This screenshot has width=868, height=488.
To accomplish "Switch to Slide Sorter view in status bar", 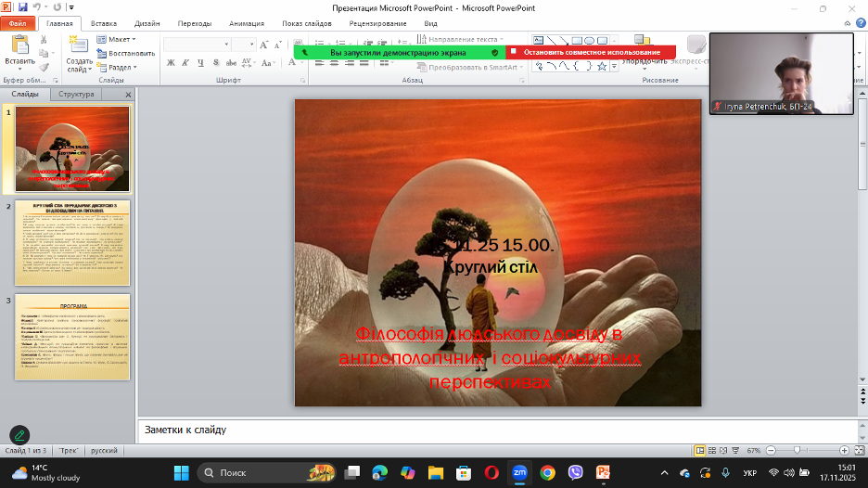I will pos(712,450).
